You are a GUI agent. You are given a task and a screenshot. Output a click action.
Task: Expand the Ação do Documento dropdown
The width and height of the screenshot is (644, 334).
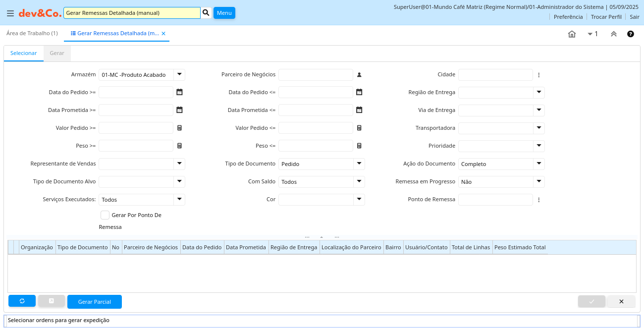click(539, 164)
